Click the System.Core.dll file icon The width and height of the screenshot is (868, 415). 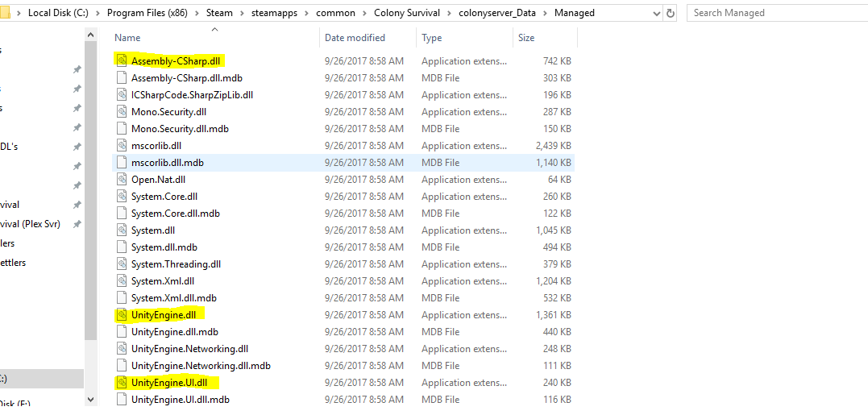[122, 197]
